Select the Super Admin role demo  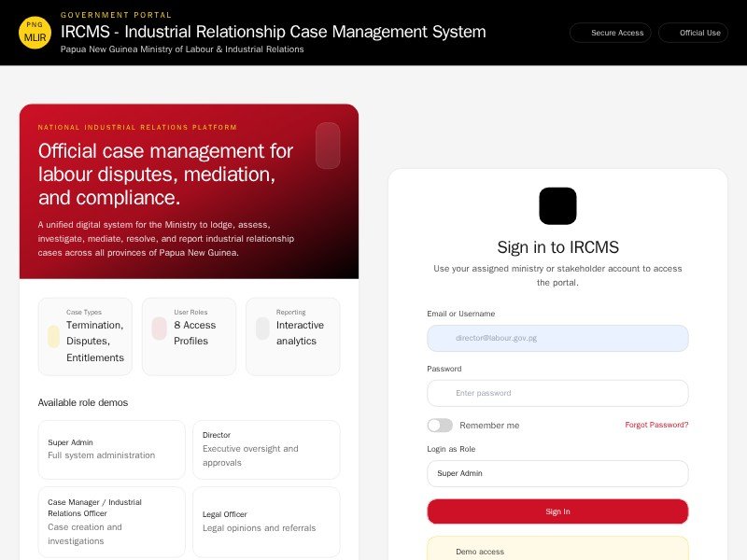[111, 449]
